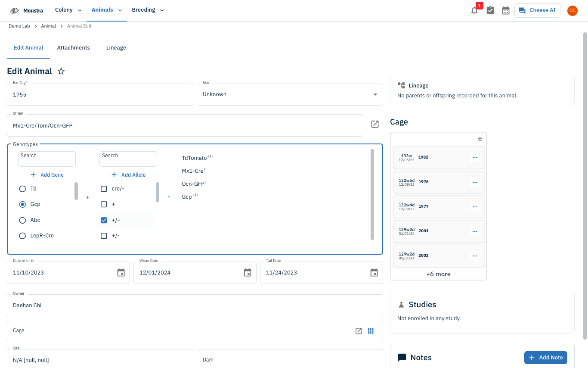Open Date of birth calendar picker
Screen dimensions: 588x368
(x=121, y=272)
